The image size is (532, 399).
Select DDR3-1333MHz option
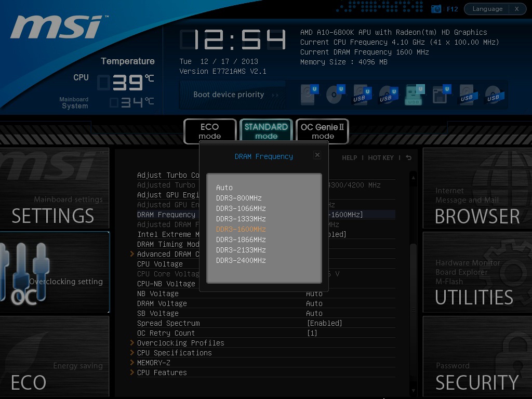click(241, 219)
